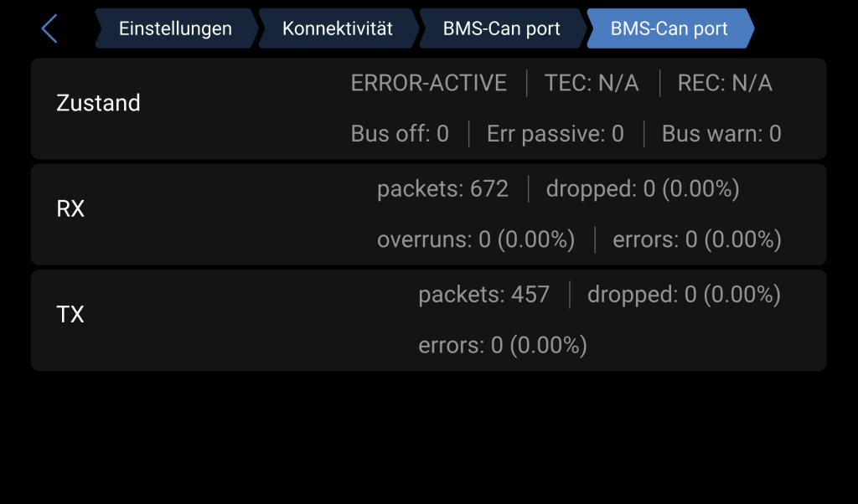Click the back arrow icon
Image resolution: width=858 pixels, height=504 pixels.
[49, 28]
